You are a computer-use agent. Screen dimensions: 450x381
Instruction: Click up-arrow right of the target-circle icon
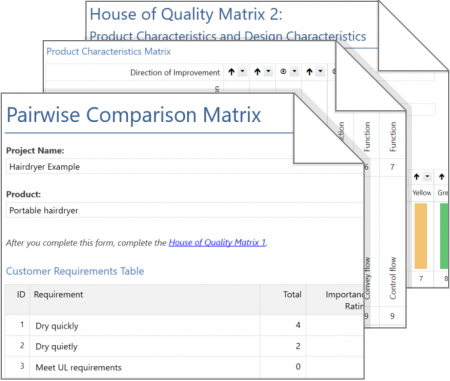coord(309,72)
